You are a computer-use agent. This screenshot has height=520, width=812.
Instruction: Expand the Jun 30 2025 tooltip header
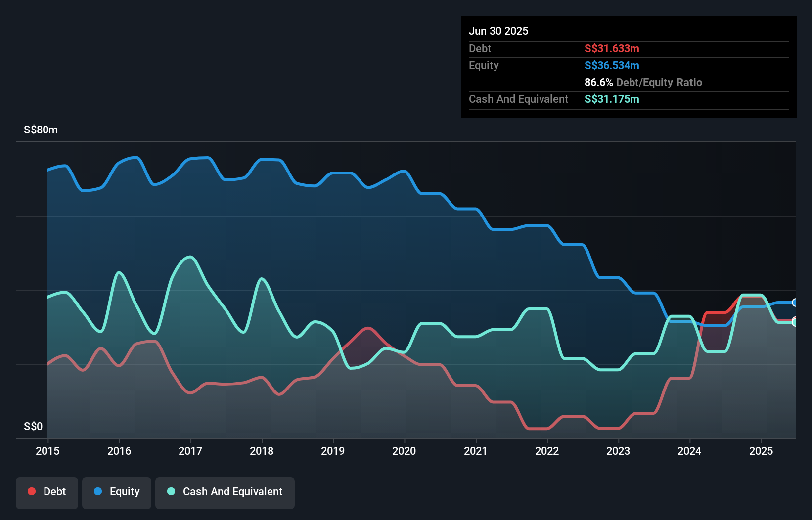click(x=498, y=31)
